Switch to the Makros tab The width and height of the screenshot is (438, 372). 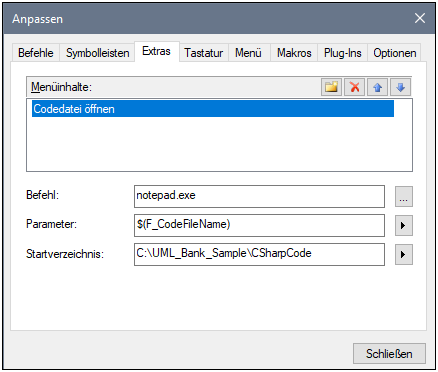pyautogui.click(x=294, y=53)
